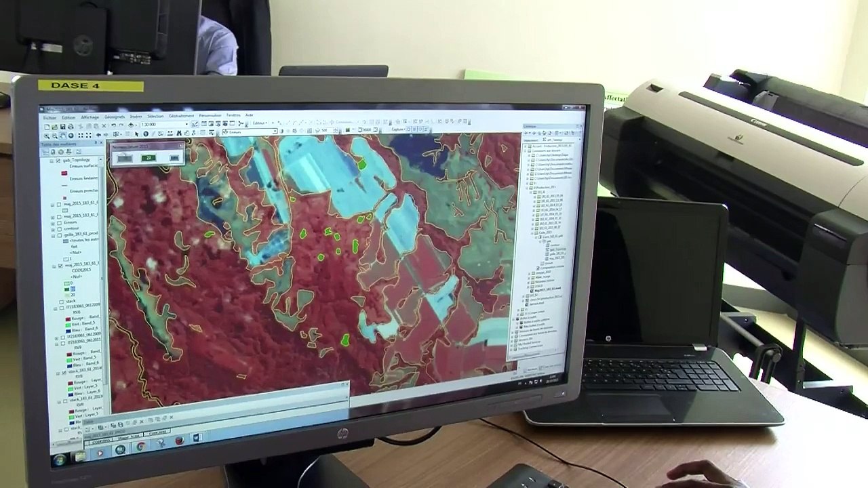This screenshot has height=488, width=868.
Task: Uncheck the gab_Topology layer checkbox
Action: [x=58, y=161]
